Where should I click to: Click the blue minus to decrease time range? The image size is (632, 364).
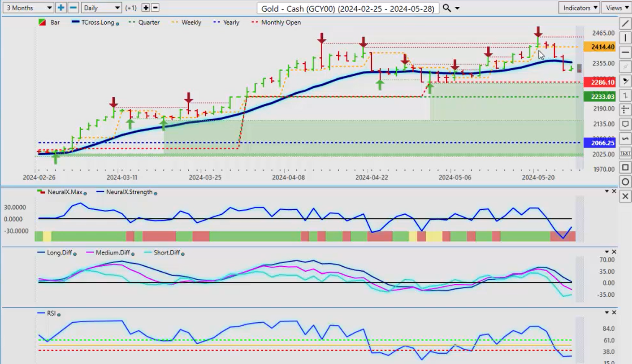click(74, 8)
